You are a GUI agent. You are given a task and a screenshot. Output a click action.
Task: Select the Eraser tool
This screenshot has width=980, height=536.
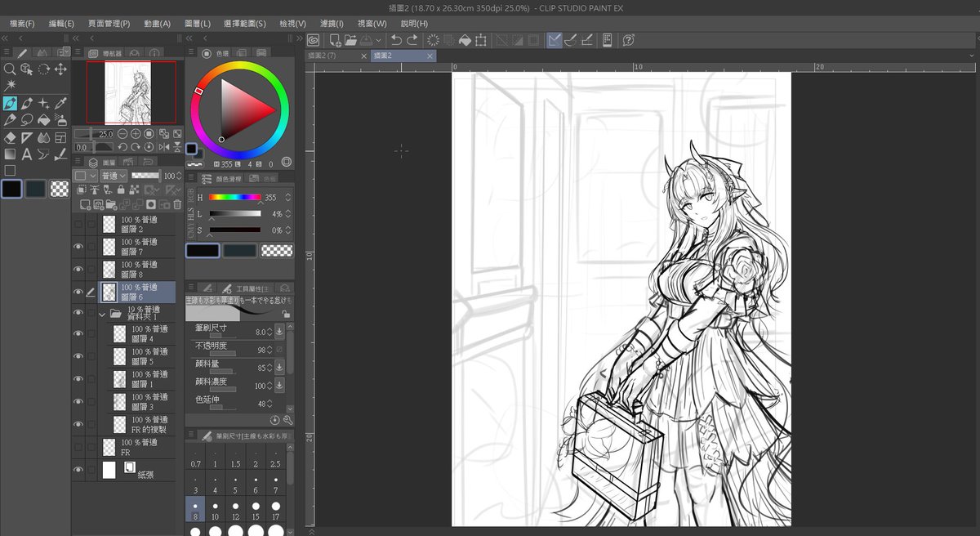(10, 137)
